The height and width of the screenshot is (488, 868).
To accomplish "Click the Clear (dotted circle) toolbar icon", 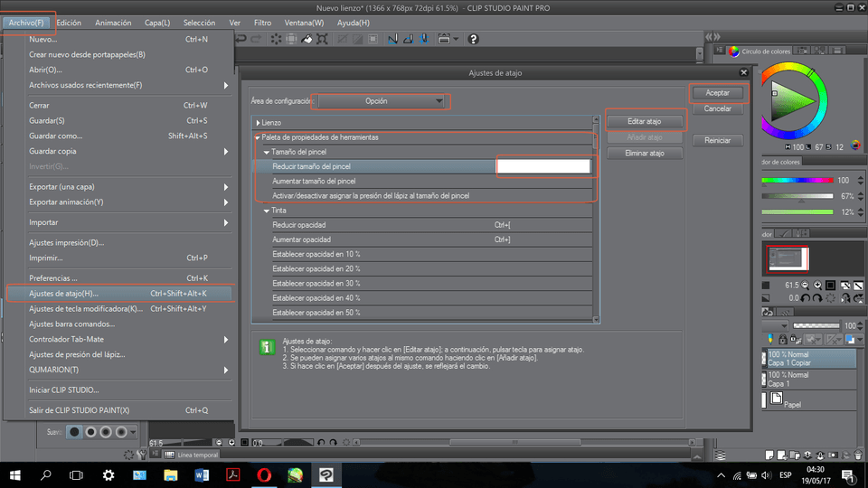I will [x=276, y=39].
